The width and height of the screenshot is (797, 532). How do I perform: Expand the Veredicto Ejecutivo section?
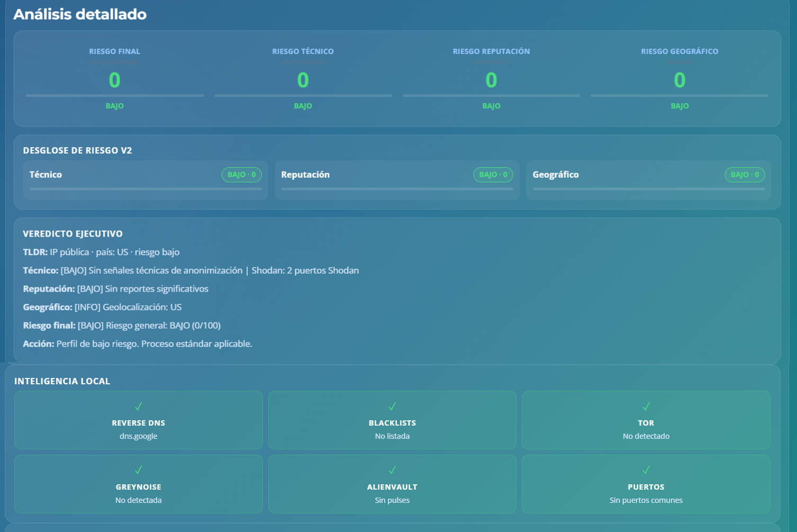(x=73, y=233)
